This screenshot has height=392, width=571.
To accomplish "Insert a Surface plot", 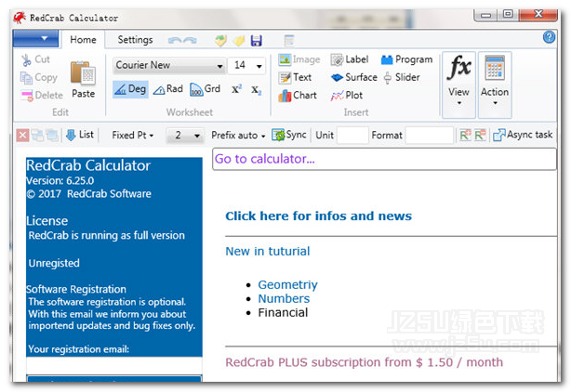I will click(x=354, y=77).
